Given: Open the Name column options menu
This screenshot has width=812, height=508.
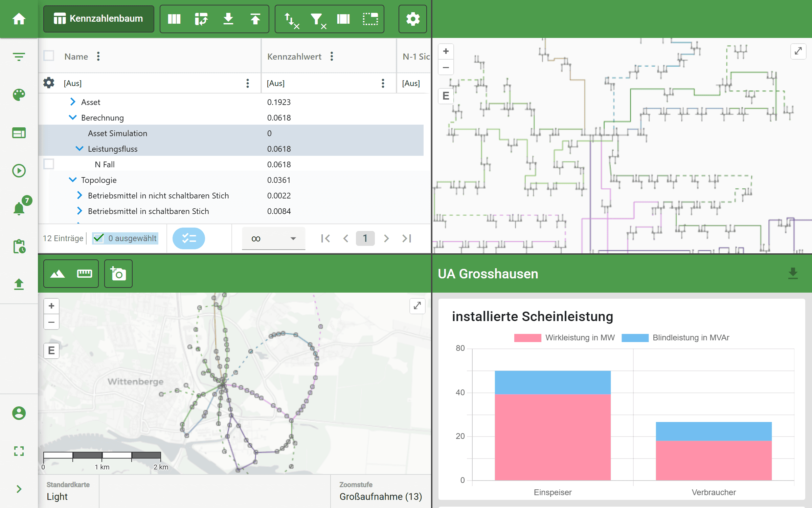Looking at the screenshot, I should [98, 56].
